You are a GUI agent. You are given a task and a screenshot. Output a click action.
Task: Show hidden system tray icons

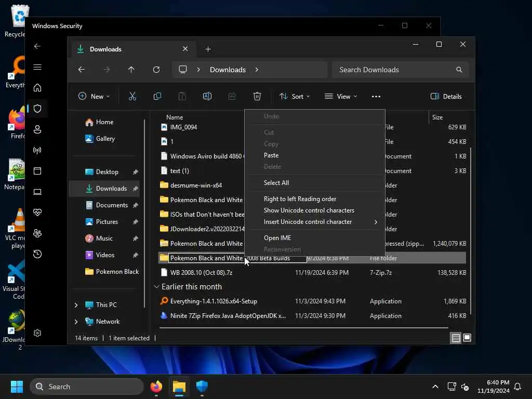pos(435,387)
